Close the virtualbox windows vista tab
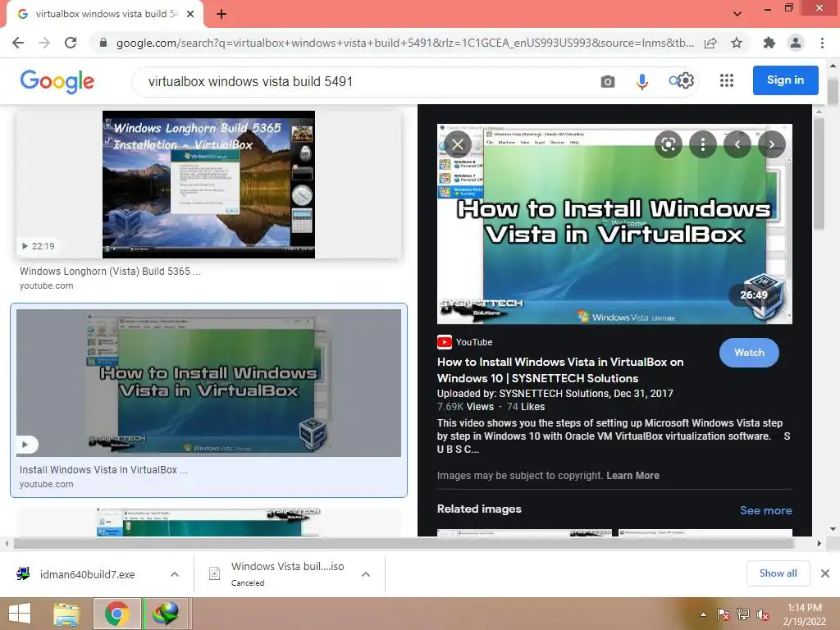The height and width of the screenshot is (630, 840). tap(190, 14)
